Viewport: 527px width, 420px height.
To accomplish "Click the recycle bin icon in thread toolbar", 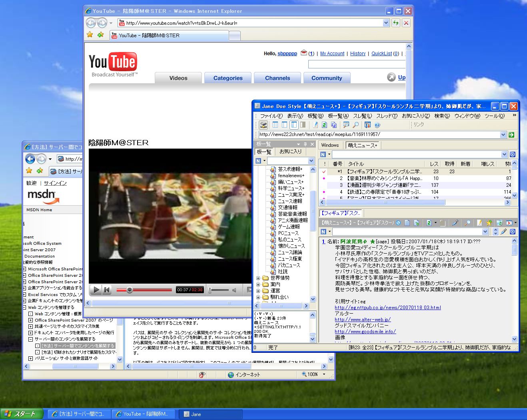I will (499, 223).
